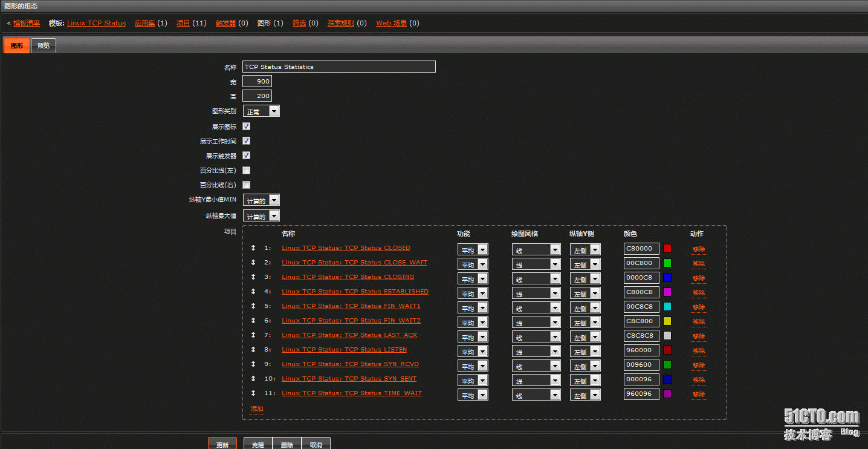Remove the TCP Status LAST_ACK item
The height and width of the screenshot is (449, 868).
click(x=699, y=336)
